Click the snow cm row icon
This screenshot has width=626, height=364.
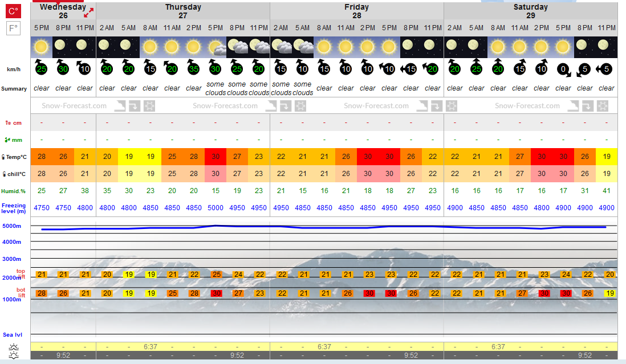[8, 123]
